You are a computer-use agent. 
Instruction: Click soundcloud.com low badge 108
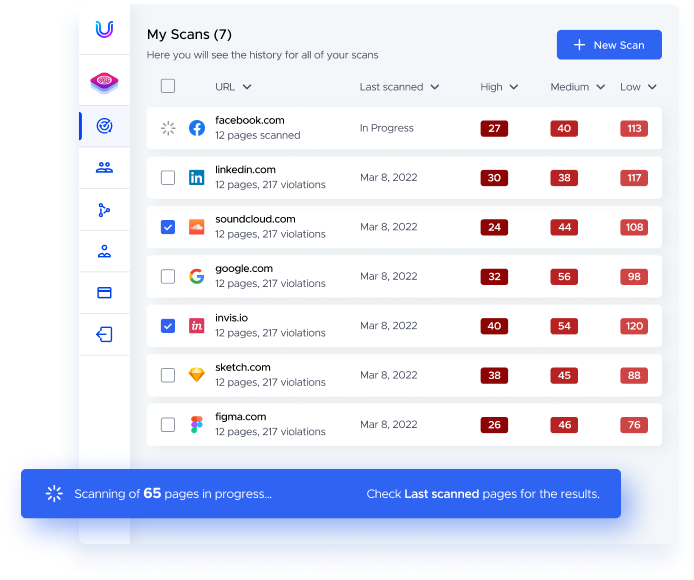(634, 227)
